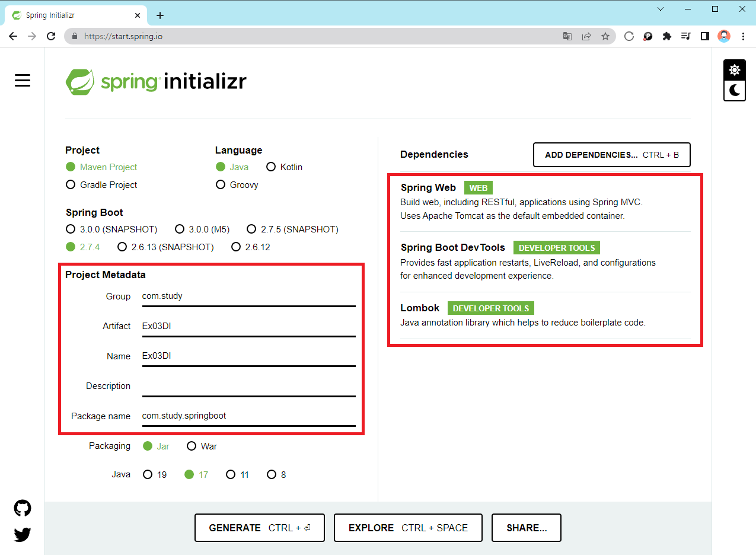Select Kotlin language
Screen dimensions: 756x555
[x=284, y=167]
